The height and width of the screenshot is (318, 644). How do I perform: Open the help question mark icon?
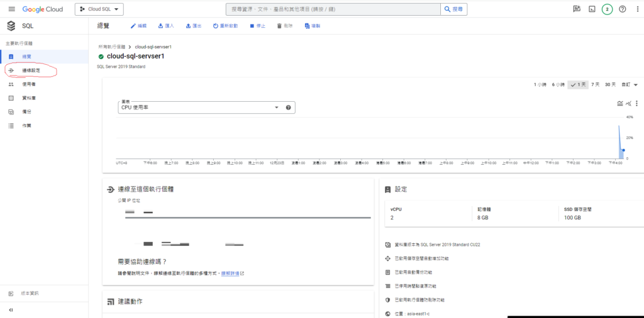[x=622, y=9]
